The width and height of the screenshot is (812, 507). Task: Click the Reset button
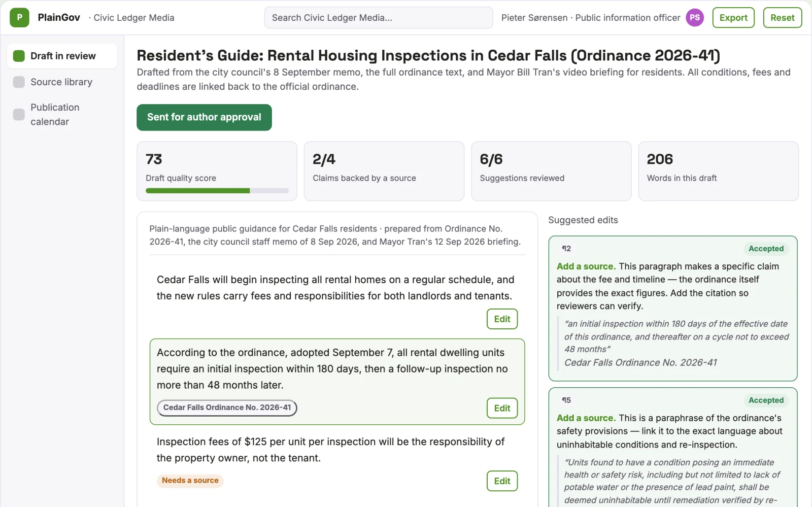pos(782,18)
